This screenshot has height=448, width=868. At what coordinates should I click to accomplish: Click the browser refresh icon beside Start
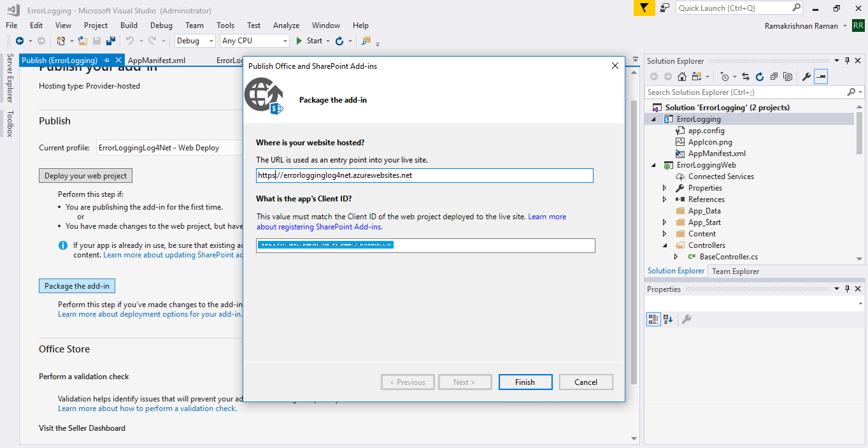pyautogui.click(x=339, y=41)
